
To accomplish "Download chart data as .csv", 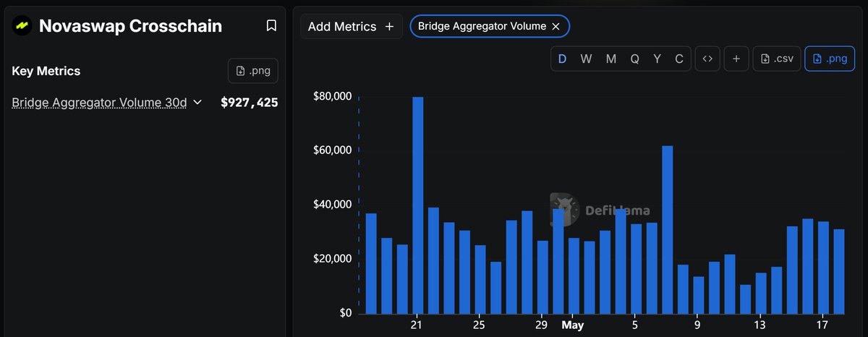I will pos(777,59).
